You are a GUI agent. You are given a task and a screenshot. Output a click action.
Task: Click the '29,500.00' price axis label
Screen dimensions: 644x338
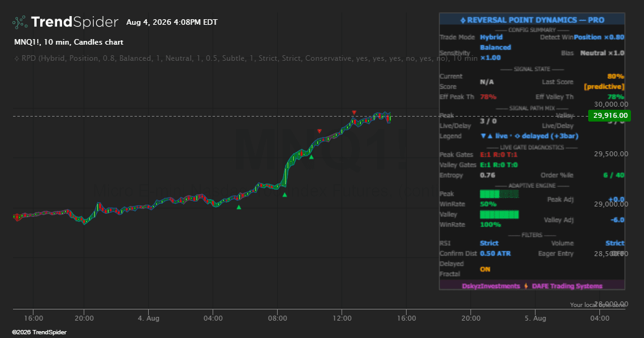click(611, 154)
